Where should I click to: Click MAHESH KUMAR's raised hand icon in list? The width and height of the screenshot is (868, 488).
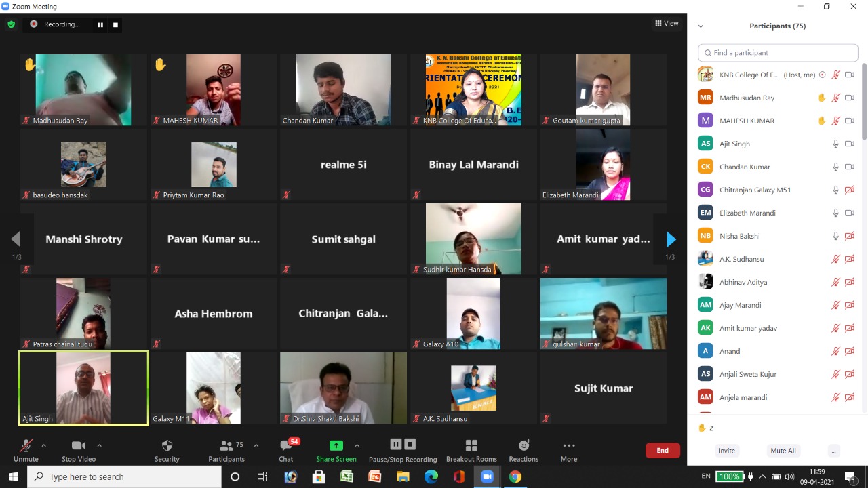[822, 121]
